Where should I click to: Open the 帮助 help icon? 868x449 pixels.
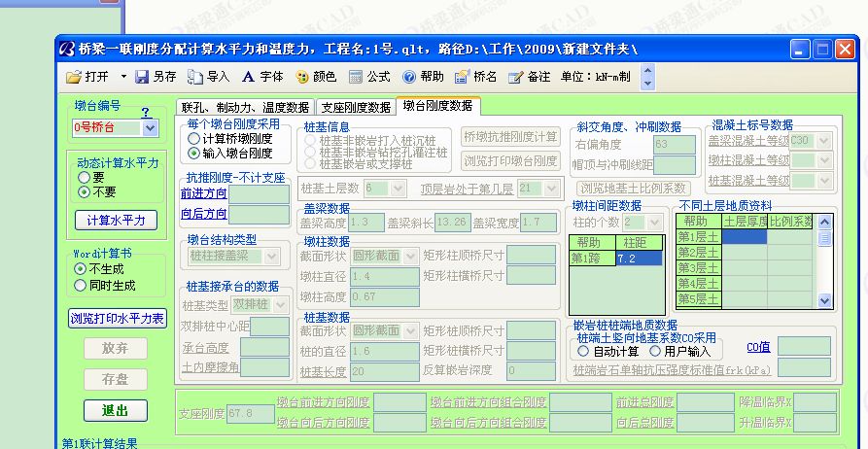423,77
